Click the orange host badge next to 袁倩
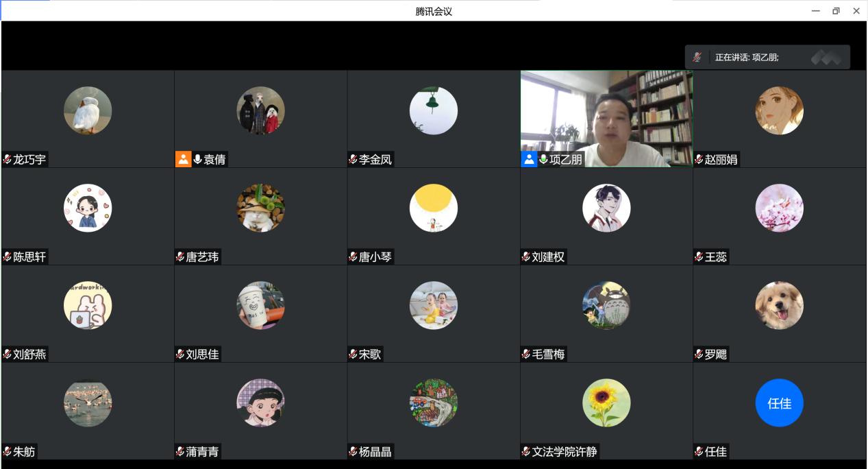This screenshot has height=469, width=868. (x=184, y=159)
